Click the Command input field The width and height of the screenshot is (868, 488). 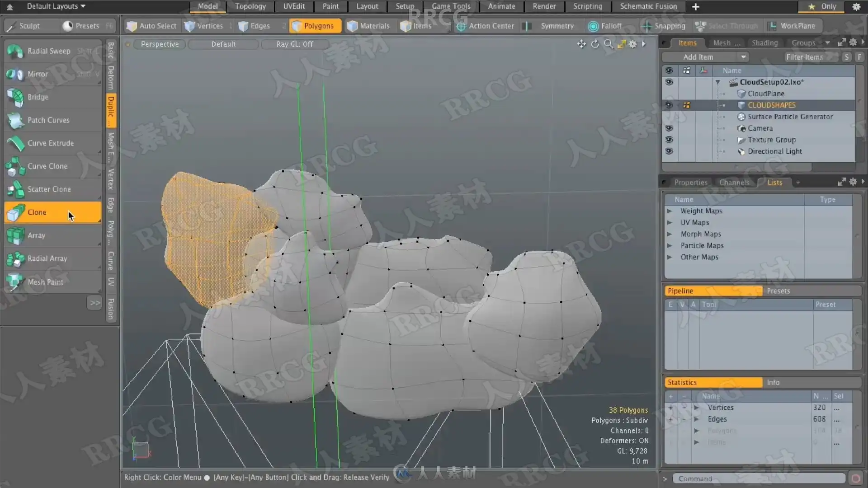tap(758, 479)
